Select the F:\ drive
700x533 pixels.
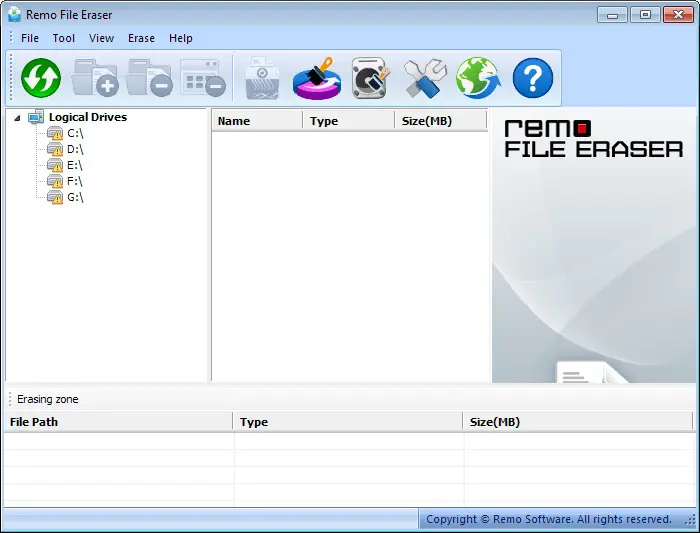(75, 181)
